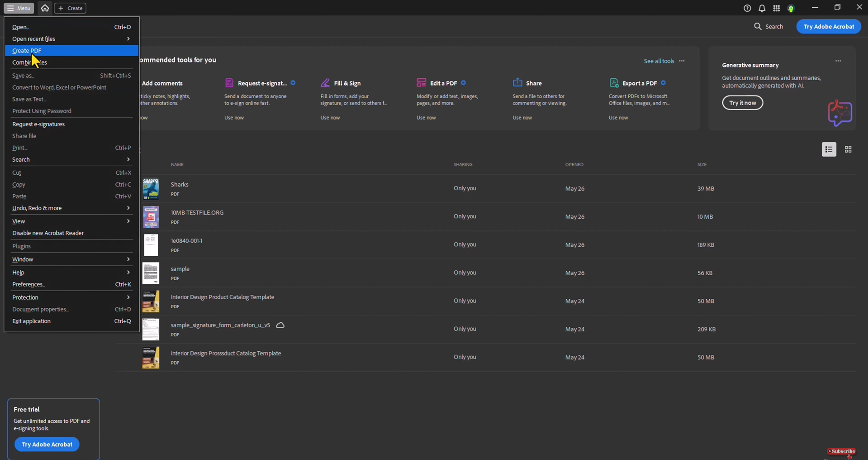Screen dimensions: 868x460
Task: Click the Export a PDF tool icon
Action: point(614,83)
